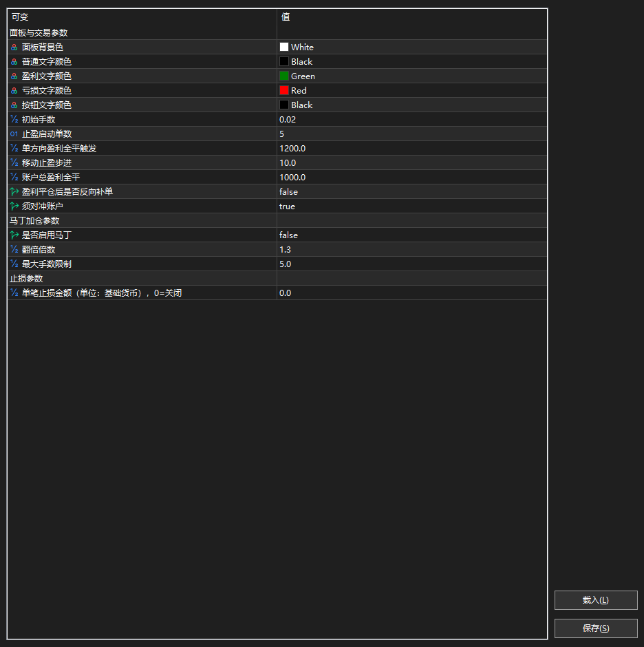The image size is (644, 647).
Task: Edit the 1.3 multiplier value
Action: 411,250
